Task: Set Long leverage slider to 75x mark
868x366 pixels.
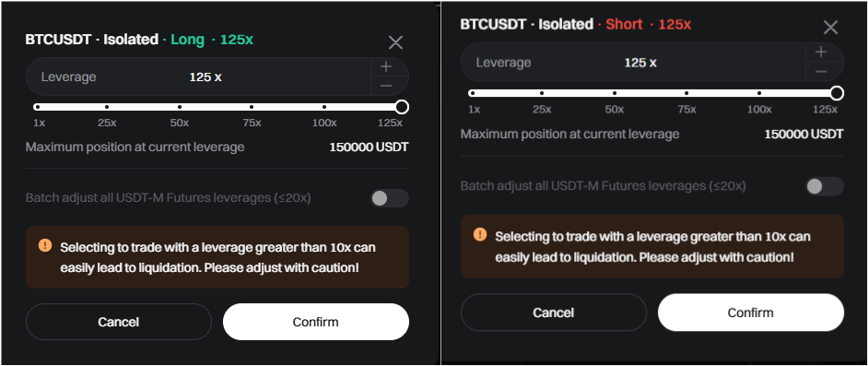Action: tap(252, 107)
